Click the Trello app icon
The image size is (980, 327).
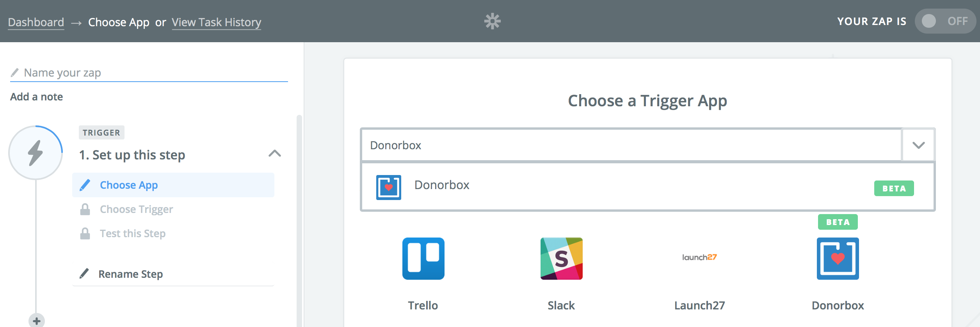click(x=423, y=258)
